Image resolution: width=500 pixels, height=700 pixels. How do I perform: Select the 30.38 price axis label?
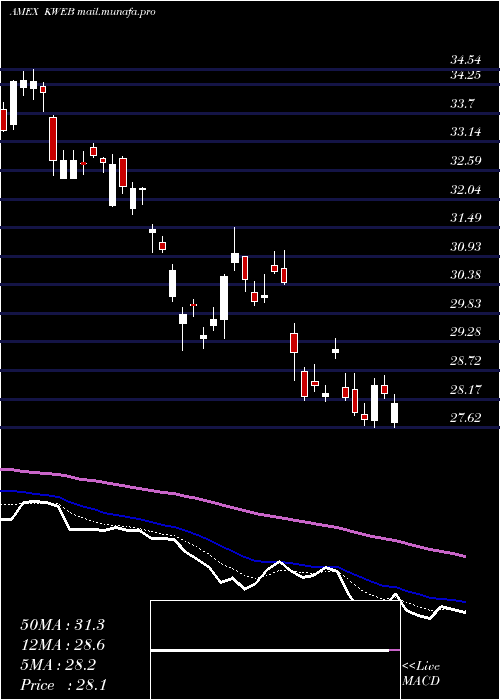click(464, 275)
